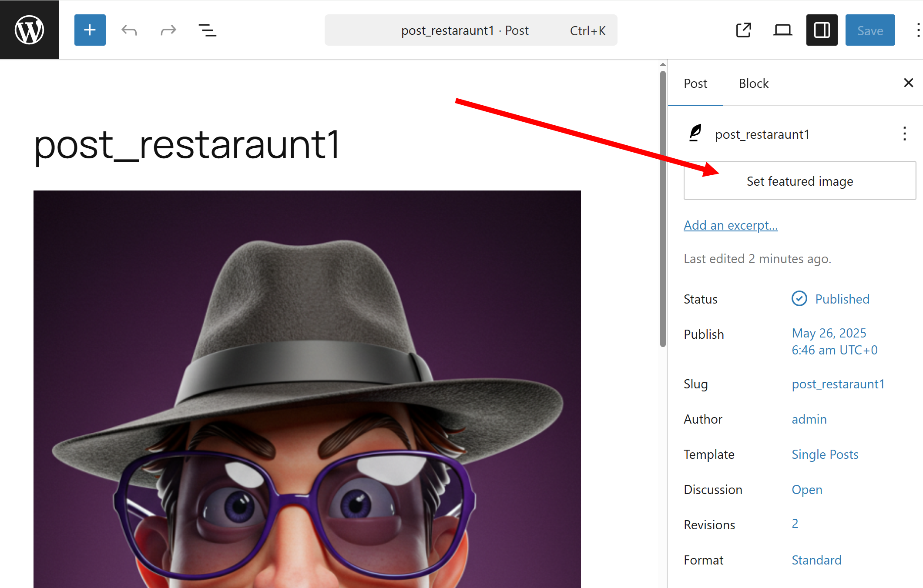Click the Set featured image button
This screenshot has width=923, height=588.
799,181
